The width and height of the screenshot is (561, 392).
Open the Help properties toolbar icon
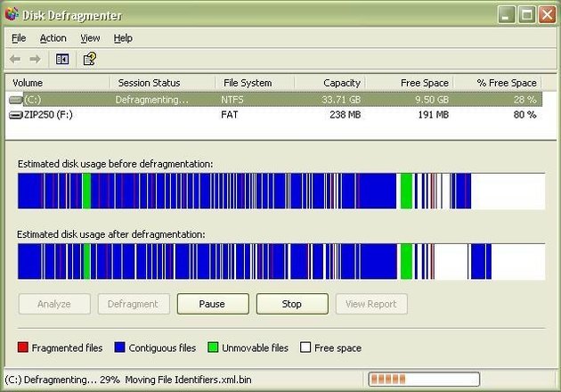[89, 59]
